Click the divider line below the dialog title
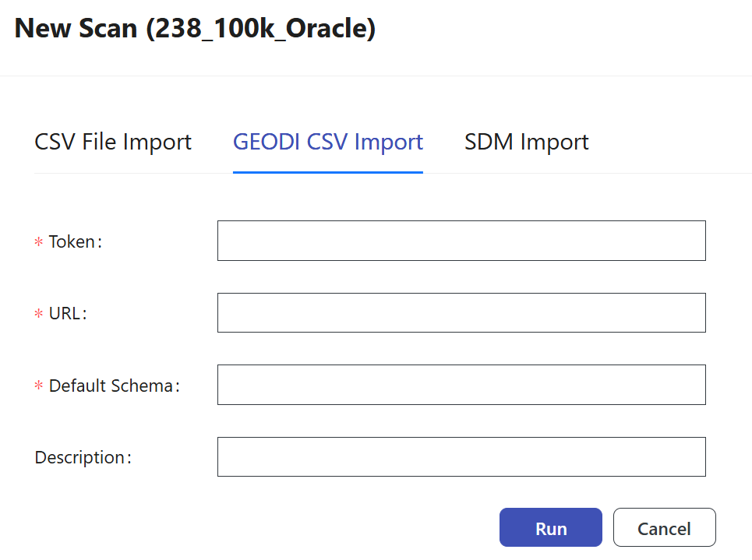The image size is (752, 560). tap(376, 76)
